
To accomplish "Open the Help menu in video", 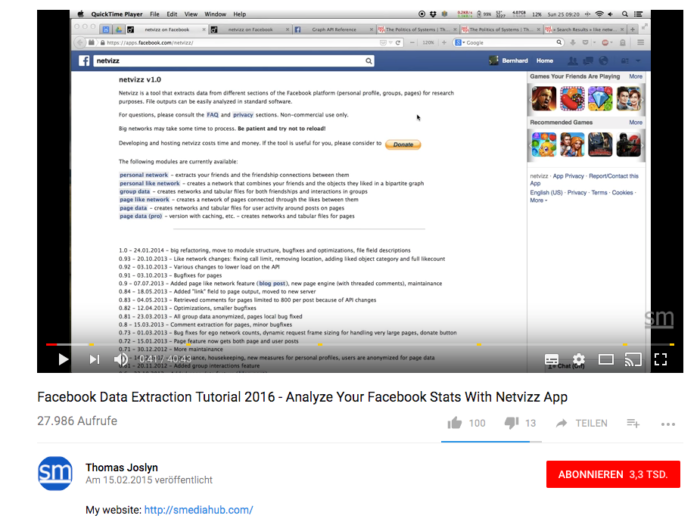I will [239, 14].
